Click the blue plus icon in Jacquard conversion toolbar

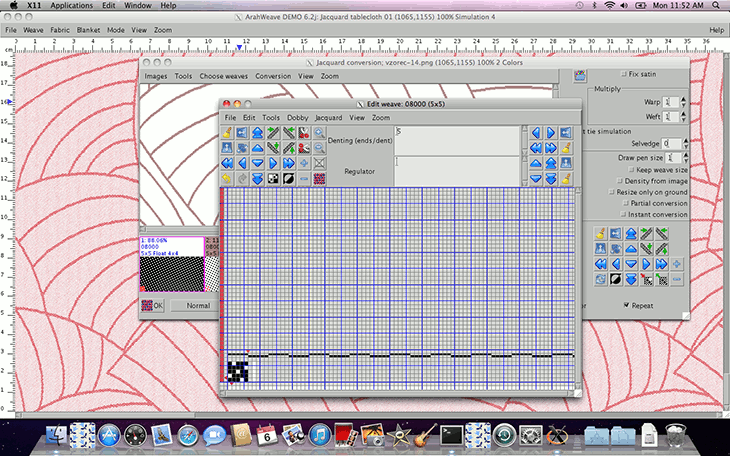pos(677,264)
